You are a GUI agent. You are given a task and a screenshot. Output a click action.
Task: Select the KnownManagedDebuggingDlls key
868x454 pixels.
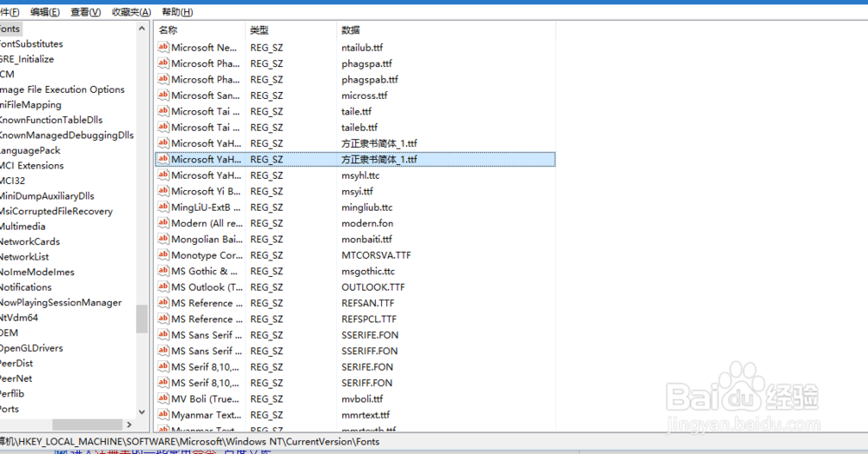tap(67, 135)
